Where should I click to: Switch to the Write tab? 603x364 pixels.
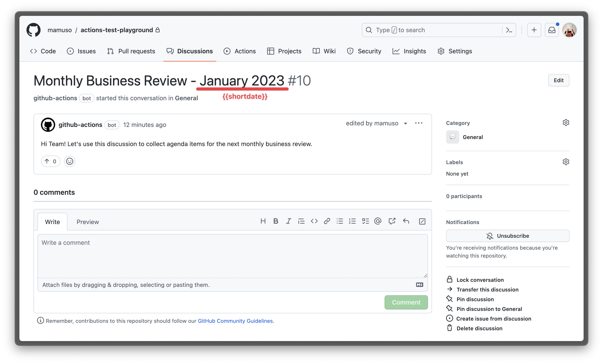coord(52,222)
